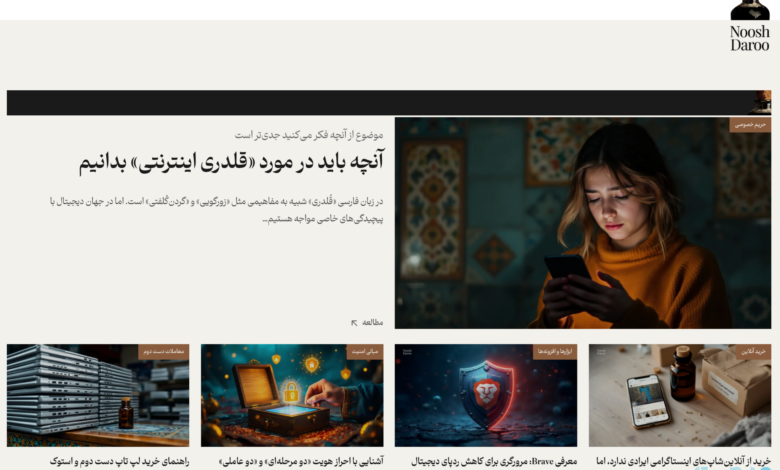
Task: Select the حریم خصوصی category tag
Action: tap(750, 125)
